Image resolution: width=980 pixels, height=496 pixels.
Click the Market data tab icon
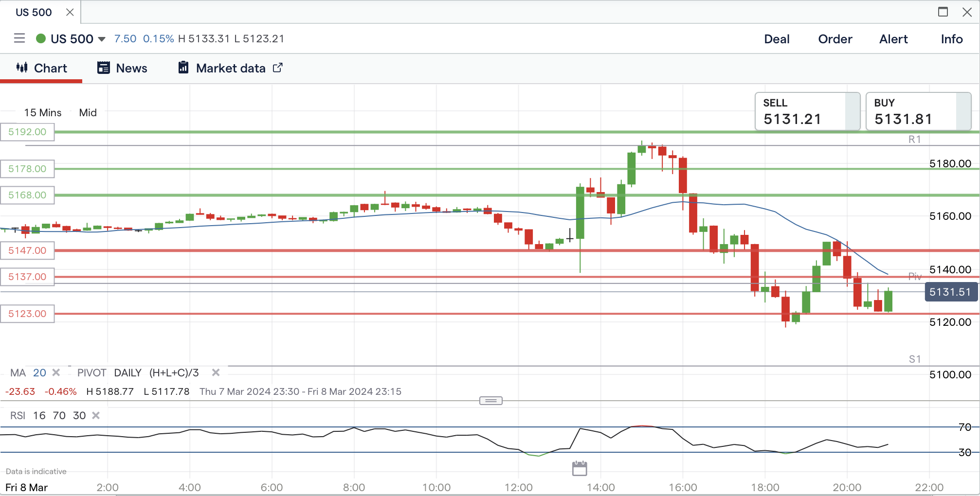(183, 68)
